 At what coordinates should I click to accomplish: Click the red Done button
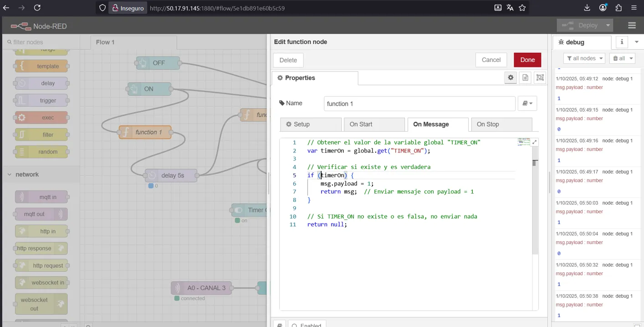click(527, 60)
